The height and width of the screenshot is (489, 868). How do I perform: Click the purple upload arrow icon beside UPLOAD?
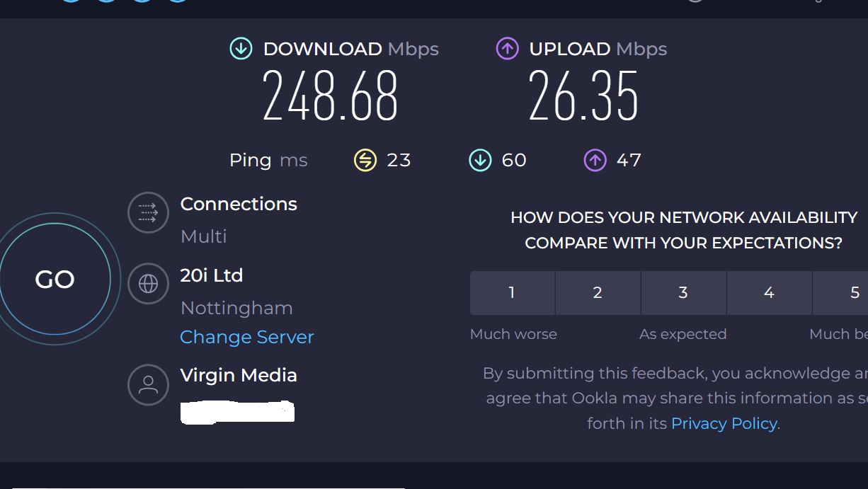[507, 49]
